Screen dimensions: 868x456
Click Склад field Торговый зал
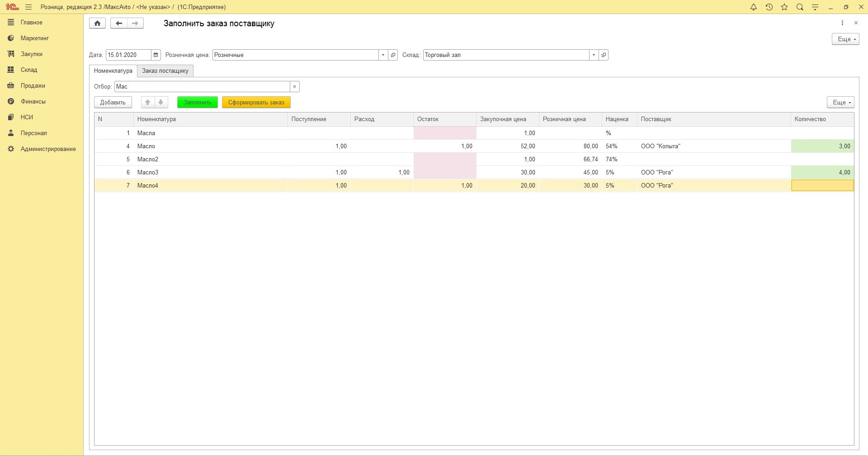[x=506, y=55]
